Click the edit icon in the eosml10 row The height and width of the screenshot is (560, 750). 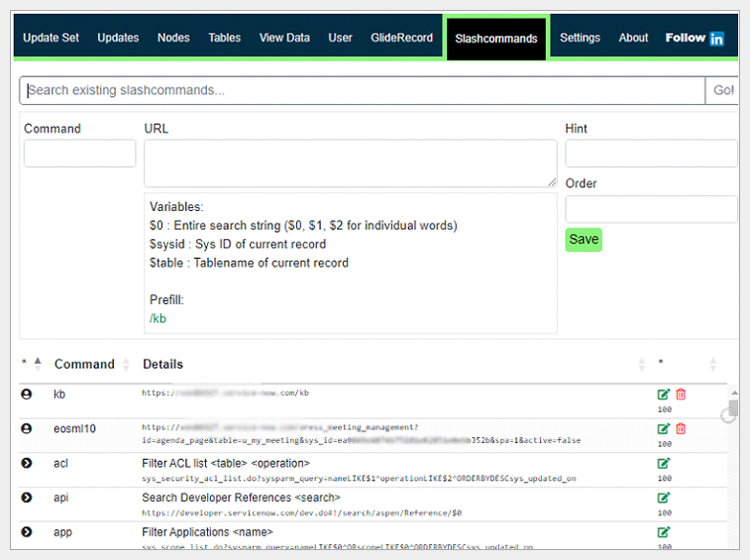pyautogui.click(x=664, y=428)
